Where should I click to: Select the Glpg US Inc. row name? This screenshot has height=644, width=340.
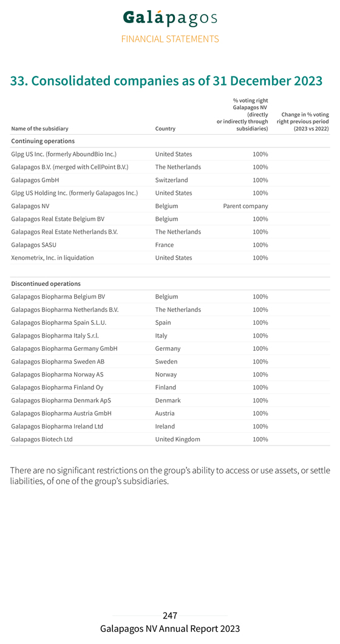click(64, 154)
